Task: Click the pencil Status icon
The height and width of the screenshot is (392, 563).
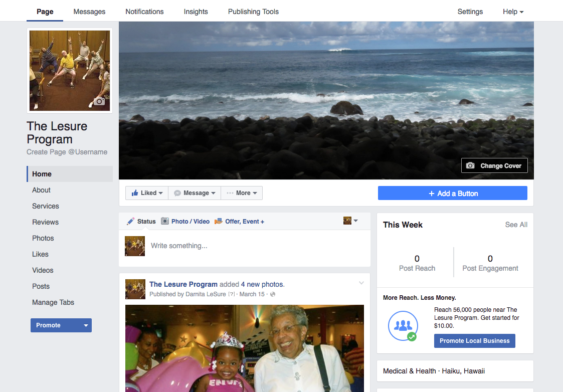Action: 131,221
